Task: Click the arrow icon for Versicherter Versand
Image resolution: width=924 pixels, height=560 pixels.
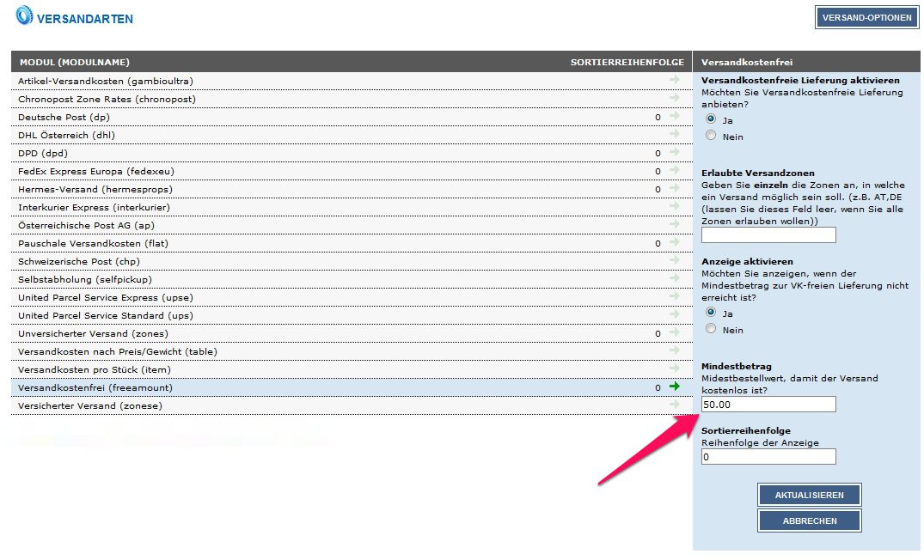Action: [675, 405]
